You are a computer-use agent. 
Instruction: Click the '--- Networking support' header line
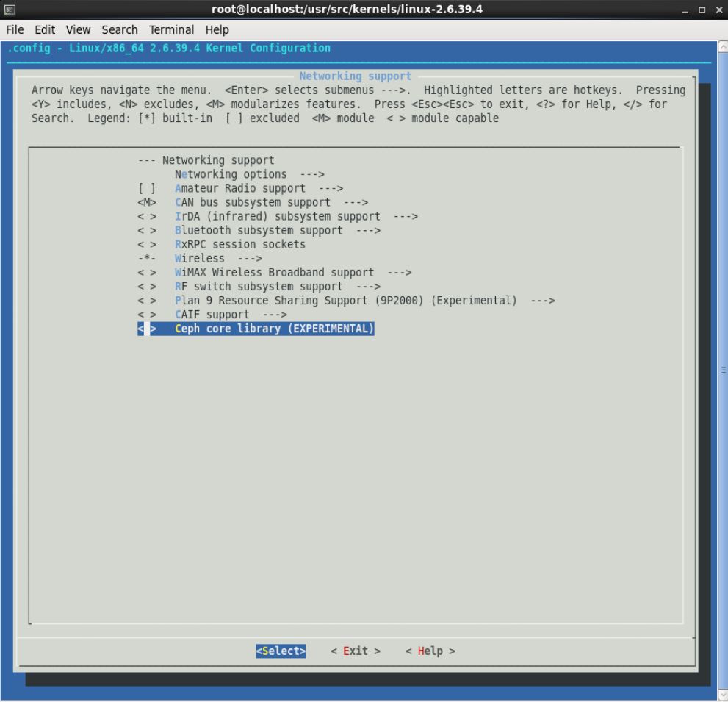(206, 161)
